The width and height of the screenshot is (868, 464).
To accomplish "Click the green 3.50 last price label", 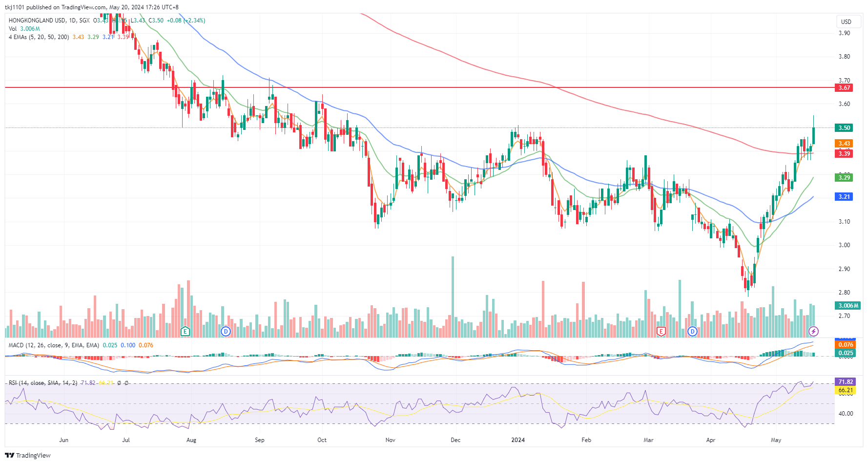I will [844, 128].
